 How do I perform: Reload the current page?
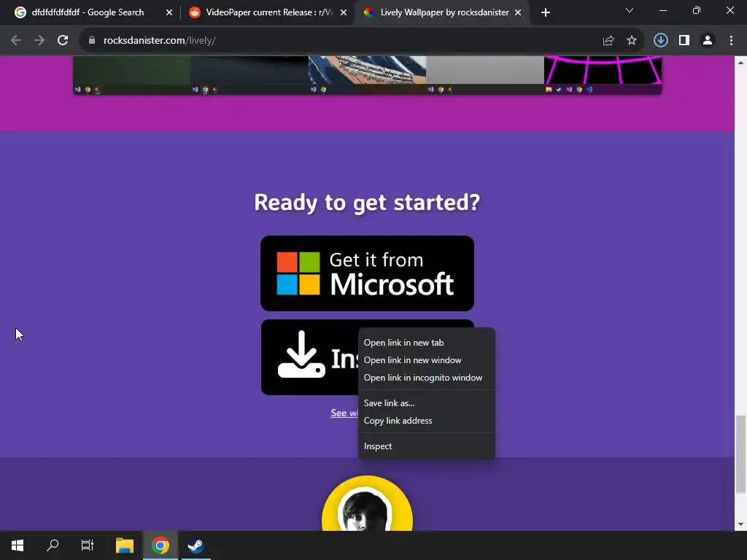click(63, 41)
